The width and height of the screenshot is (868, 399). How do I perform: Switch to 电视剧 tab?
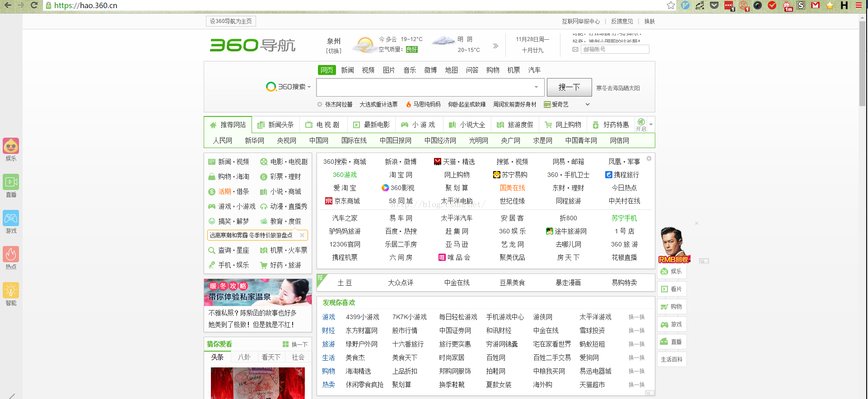coord(322,125)
